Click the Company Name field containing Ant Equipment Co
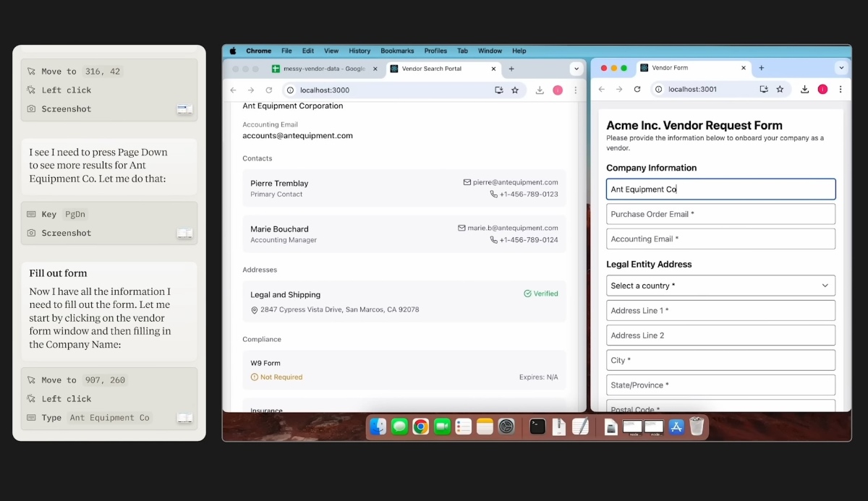 [720, 189]
